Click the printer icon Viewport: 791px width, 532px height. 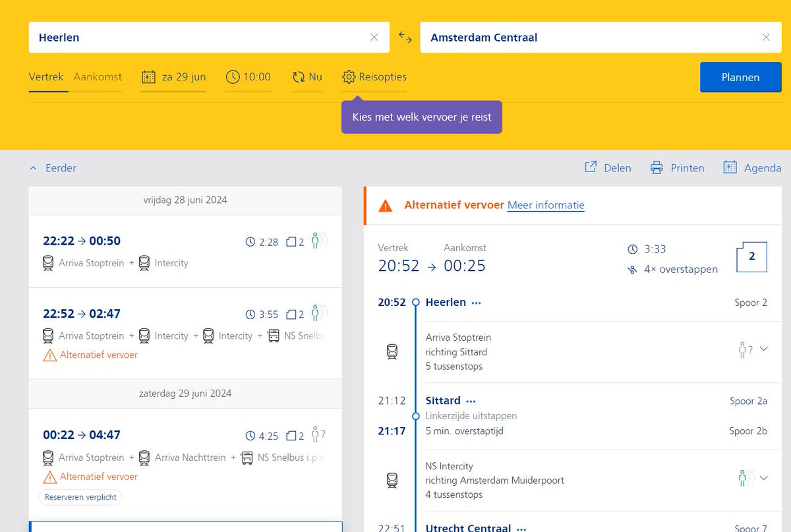(657, 167)
